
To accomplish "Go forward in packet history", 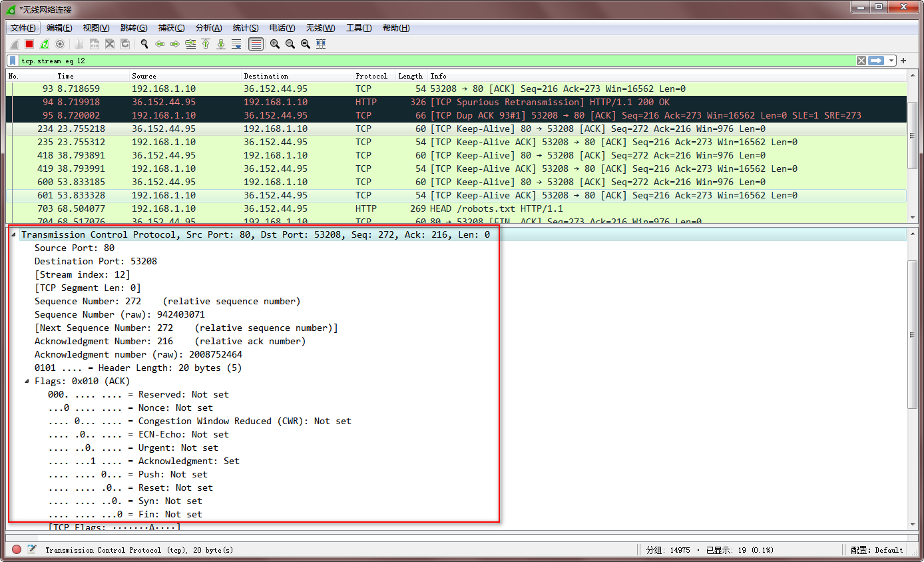I will point(175,44).
